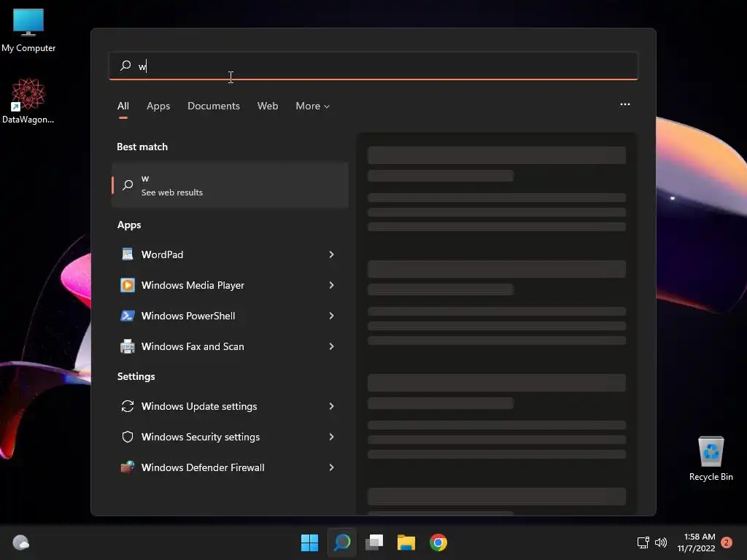Click the taskbar Search button
This screenshot has height=560, width=747.
tap(342, 542)
